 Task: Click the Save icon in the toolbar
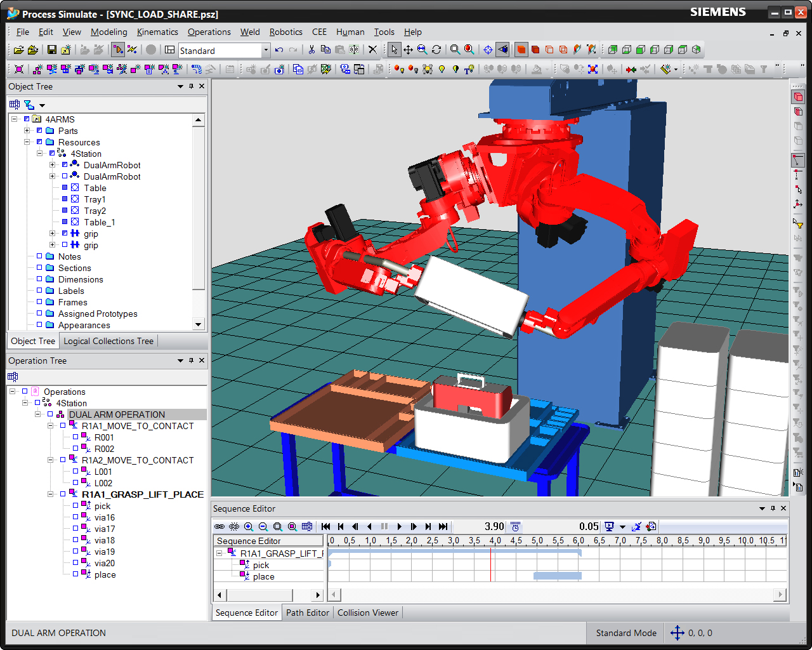click(x=52, y=50)
